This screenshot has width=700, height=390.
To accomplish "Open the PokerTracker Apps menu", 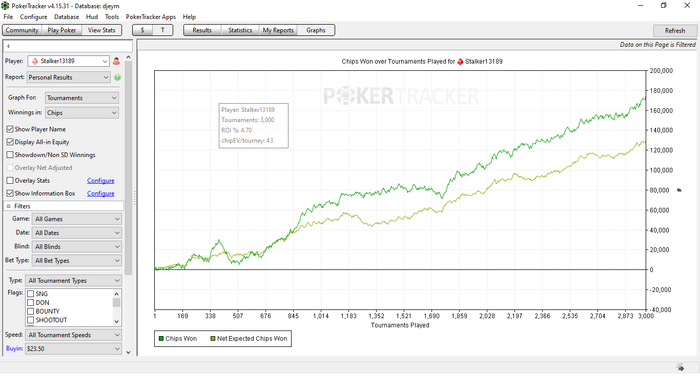I will coord(150,17).
